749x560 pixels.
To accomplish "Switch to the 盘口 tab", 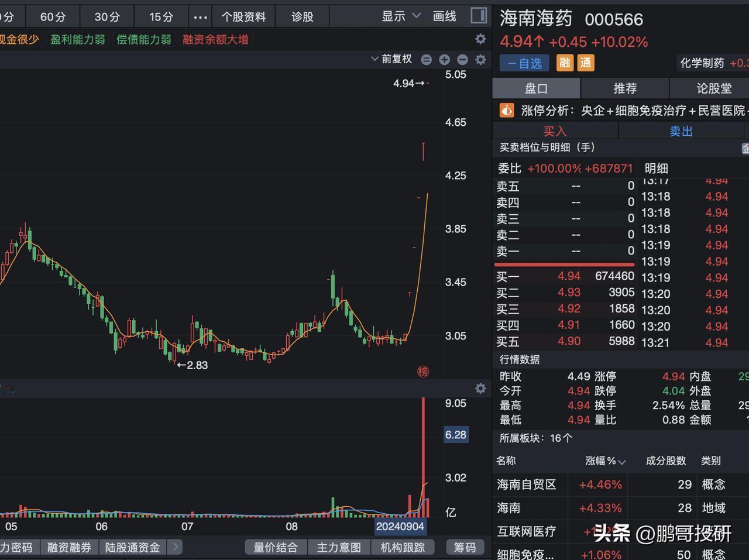I will [536, 88].
